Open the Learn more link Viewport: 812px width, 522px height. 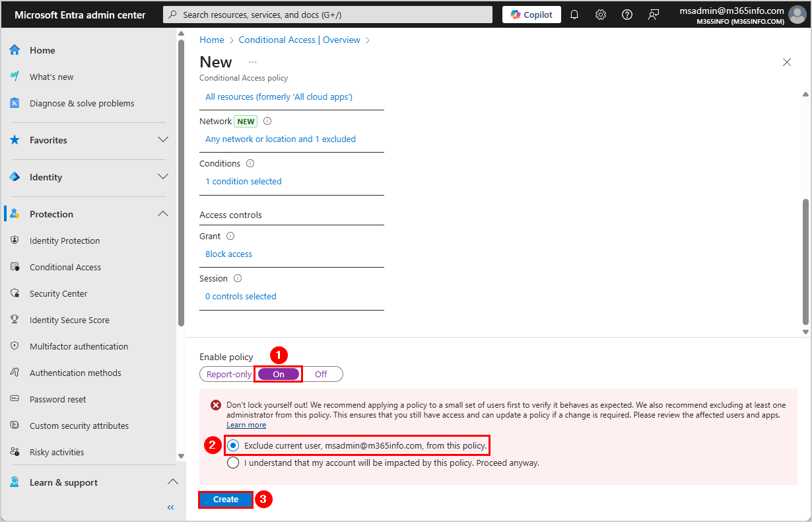click(x=246, y=425)
